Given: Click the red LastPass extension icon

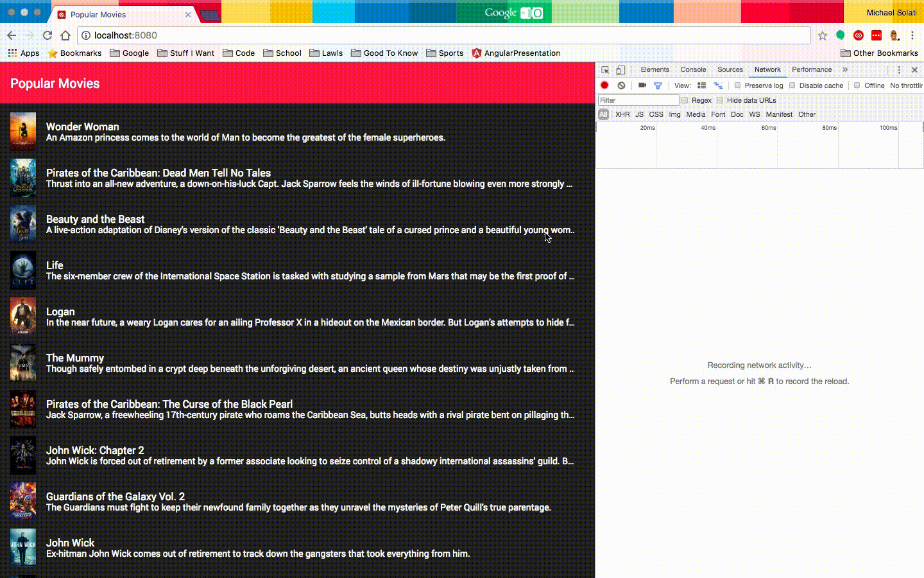Looking at the screenshot, I should [x=877, y=35].
